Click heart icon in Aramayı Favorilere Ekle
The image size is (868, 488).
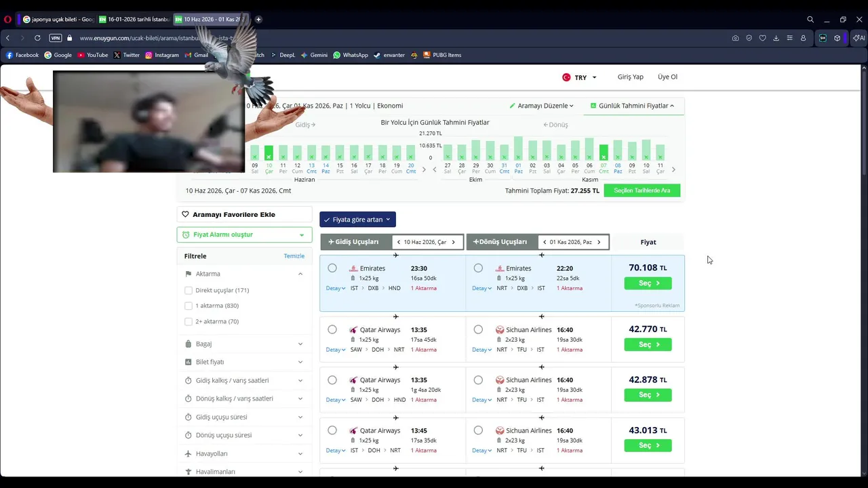pos(185,214)
